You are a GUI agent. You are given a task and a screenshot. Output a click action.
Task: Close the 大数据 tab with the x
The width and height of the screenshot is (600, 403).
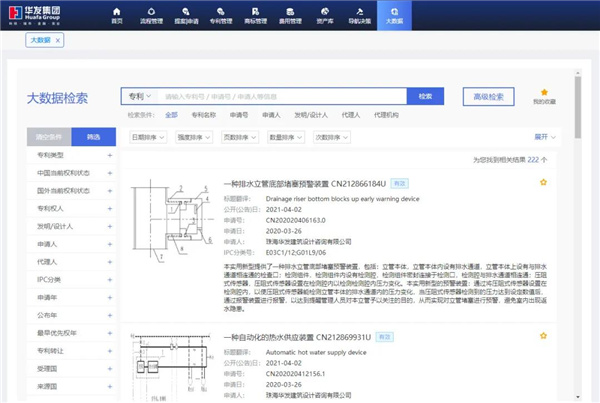tap(58, 40)
